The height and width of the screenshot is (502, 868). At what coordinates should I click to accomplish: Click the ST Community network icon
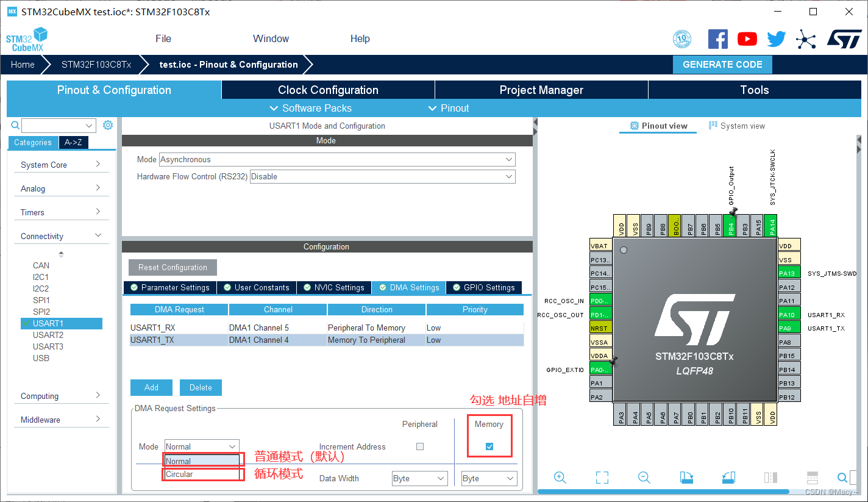806,38
